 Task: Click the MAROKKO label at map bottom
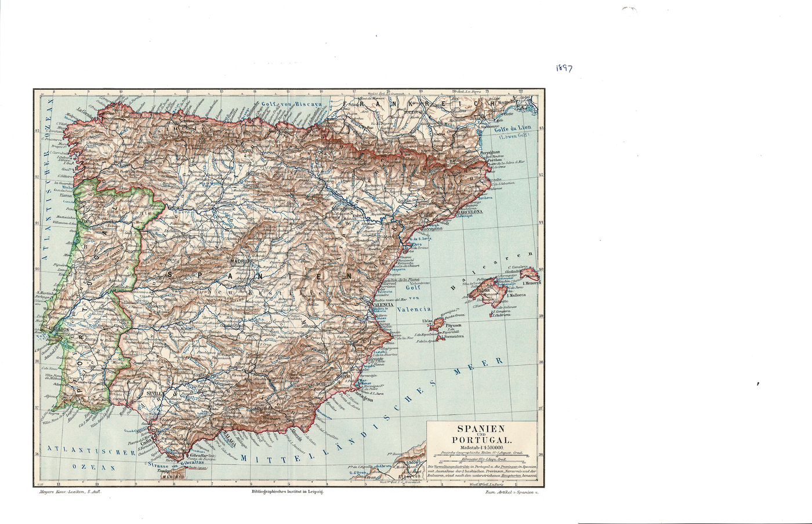[x=172, y=476]
